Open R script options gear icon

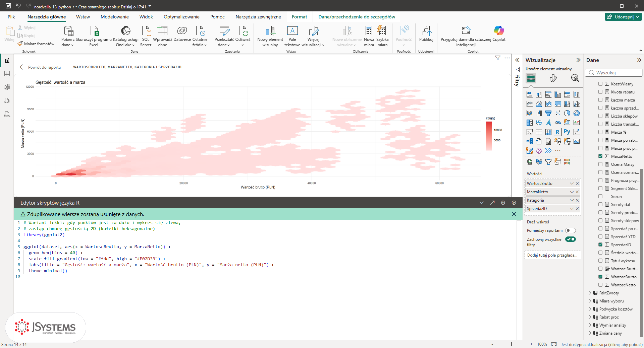(503, 203)
